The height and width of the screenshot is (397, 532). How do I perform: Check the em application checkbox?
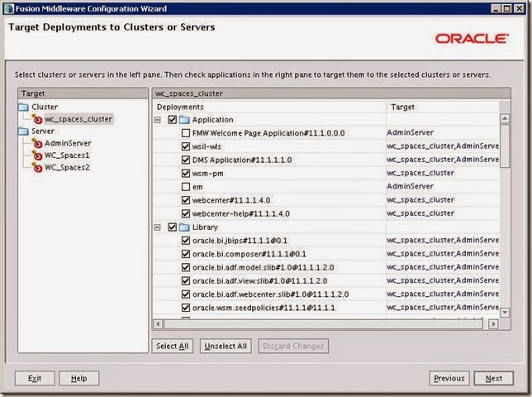pos(186,187)
